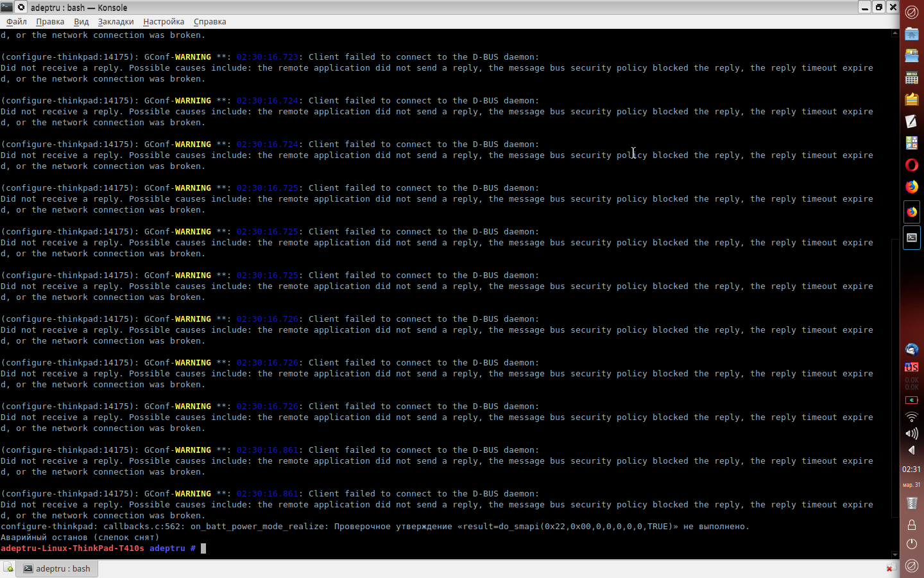The width and height of the screenshot is (924, 578).
Task: Open the volume control indicator
Action: (x=912, y=433)
